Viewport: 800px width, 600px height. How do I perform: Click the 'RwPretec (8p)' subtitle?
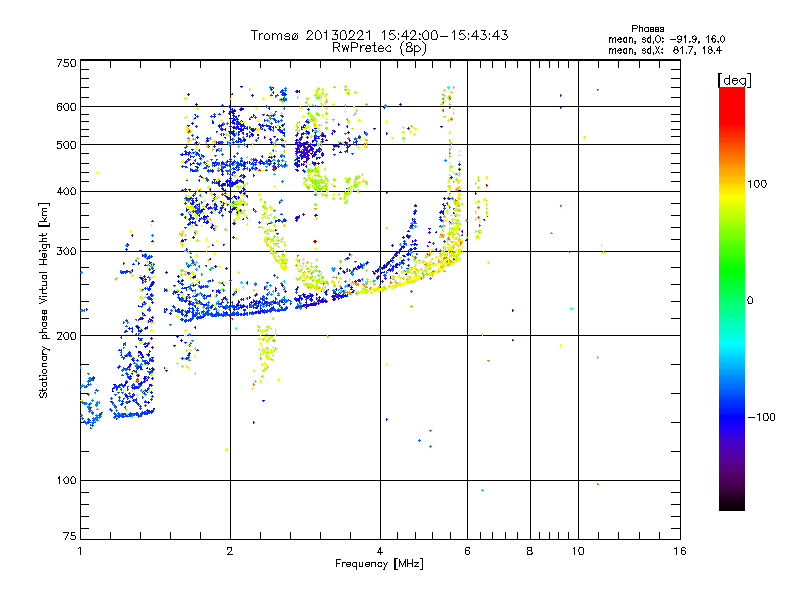point(379,48)
